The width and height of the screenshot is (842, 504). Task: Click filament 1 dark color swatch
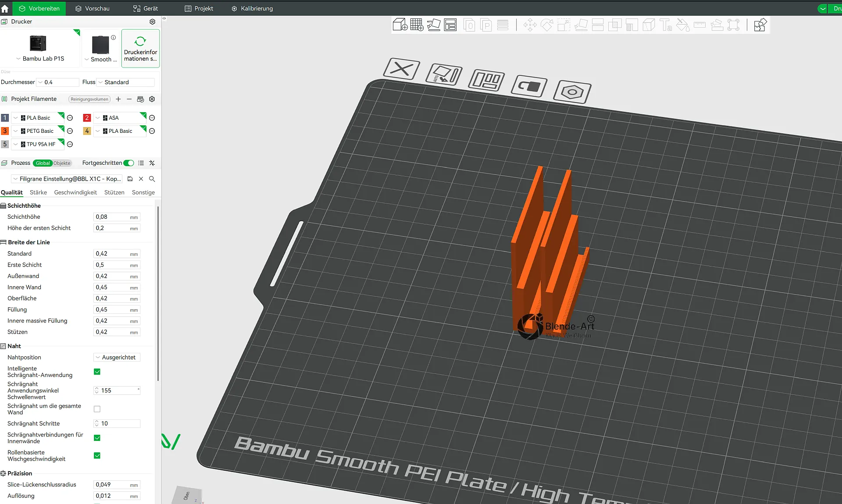point(5,118)
